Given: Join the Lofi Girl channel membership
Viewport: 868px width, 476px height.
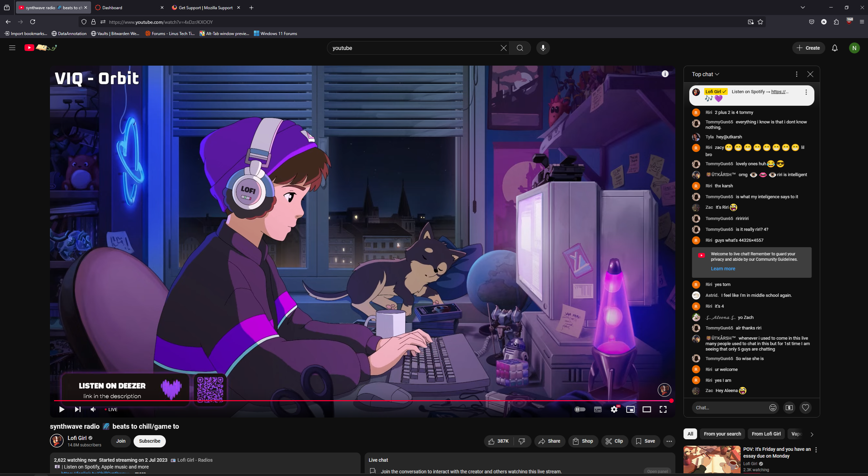Looking at the screenshot, I should point(121,441).
